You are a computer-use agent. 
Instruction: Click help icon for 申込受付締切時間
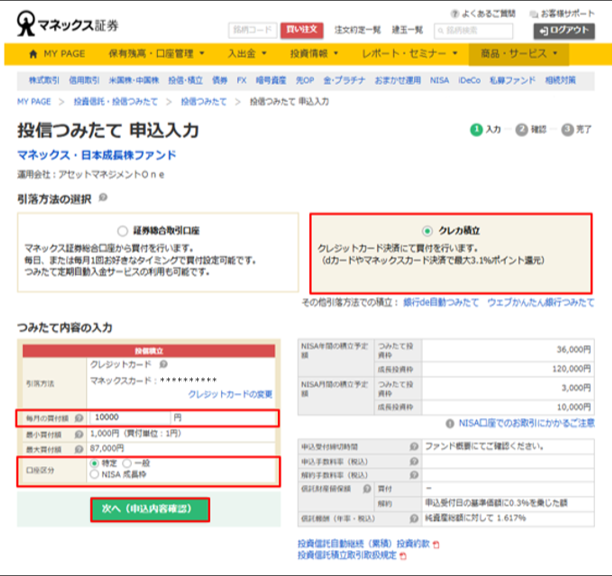click(x=414, y=446)
